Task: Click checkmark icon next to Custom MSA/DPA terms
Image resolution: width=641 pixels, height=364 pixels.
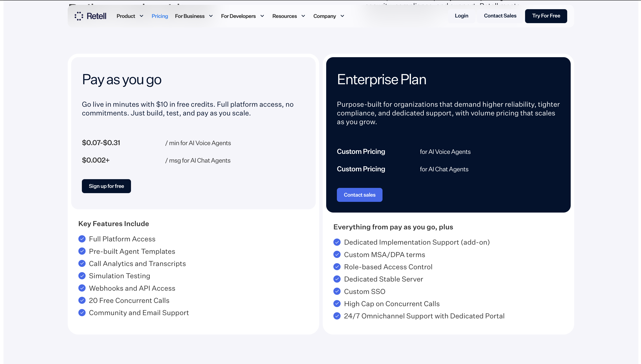Action: pos(337,254)
